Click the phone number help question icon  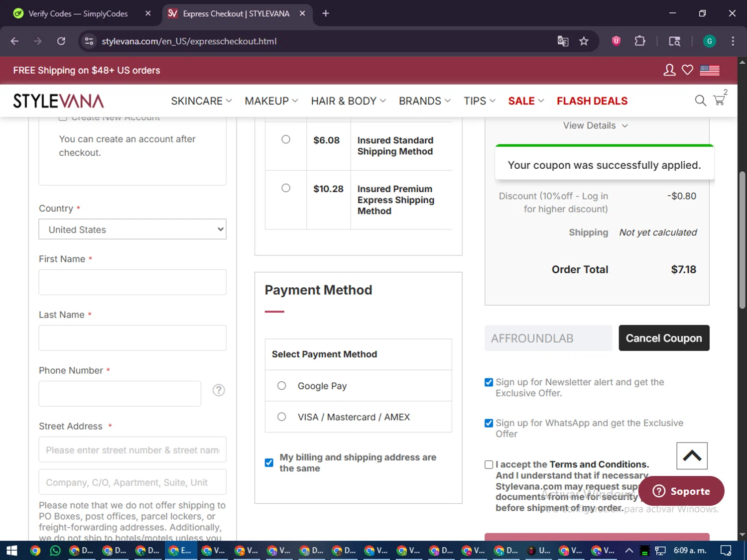click(219, 390)
